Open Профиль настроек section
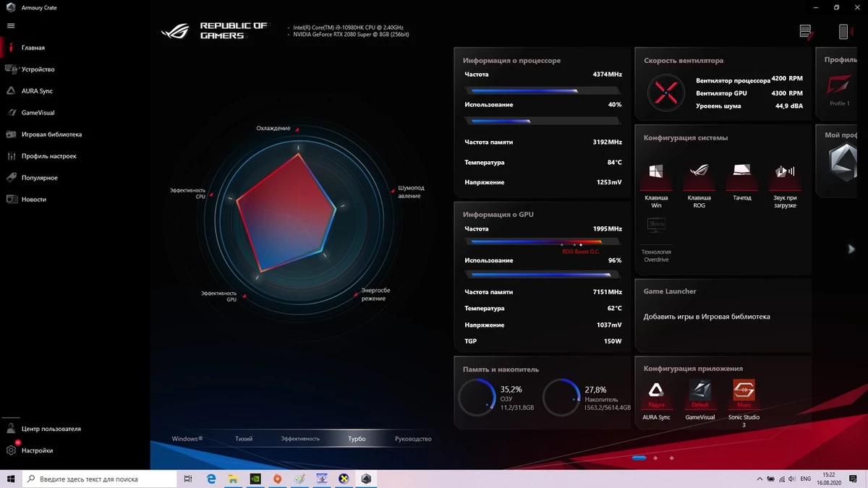868x488 pixels. tap(48, 156)
